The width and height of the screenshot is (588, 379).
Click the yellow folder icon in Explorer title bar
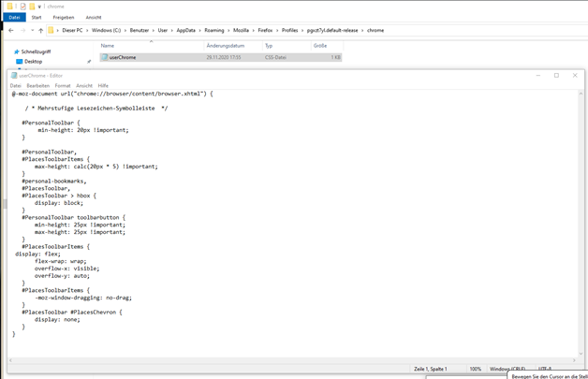(x=9, y=6)
